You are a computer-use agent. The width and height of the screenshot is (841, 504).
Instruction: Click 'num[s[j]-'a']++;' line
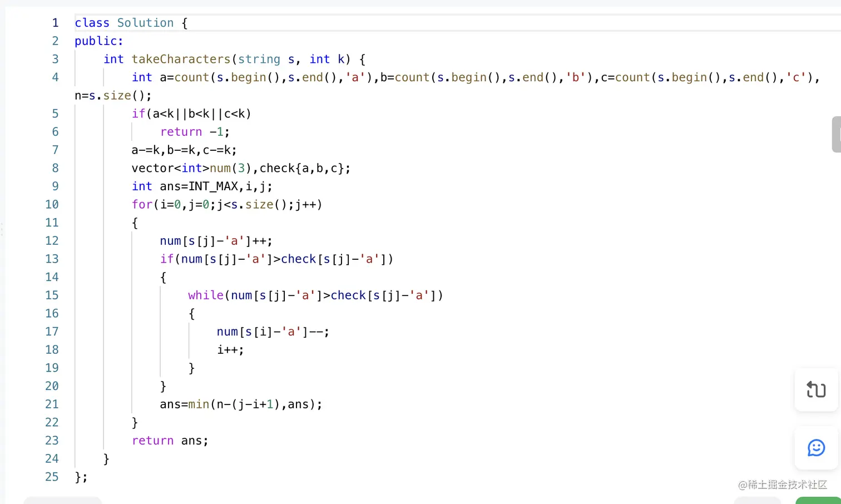pos(216,241)
